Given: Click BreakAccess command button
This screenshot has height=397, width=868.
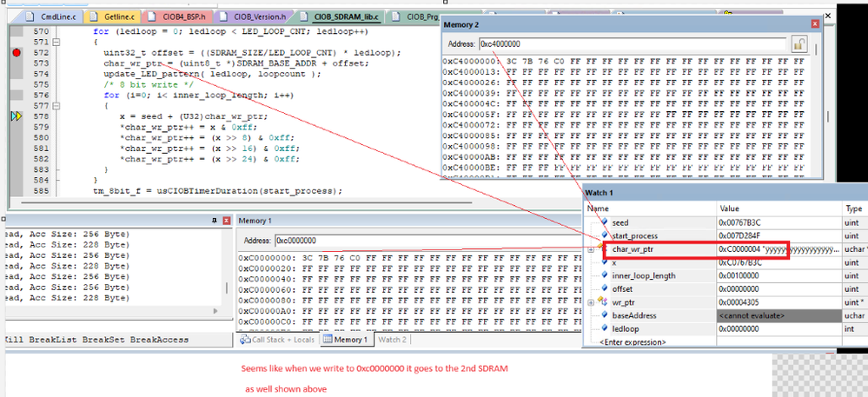Looking at the screenshot, I should pyautogui.click(x=159, y=340).
